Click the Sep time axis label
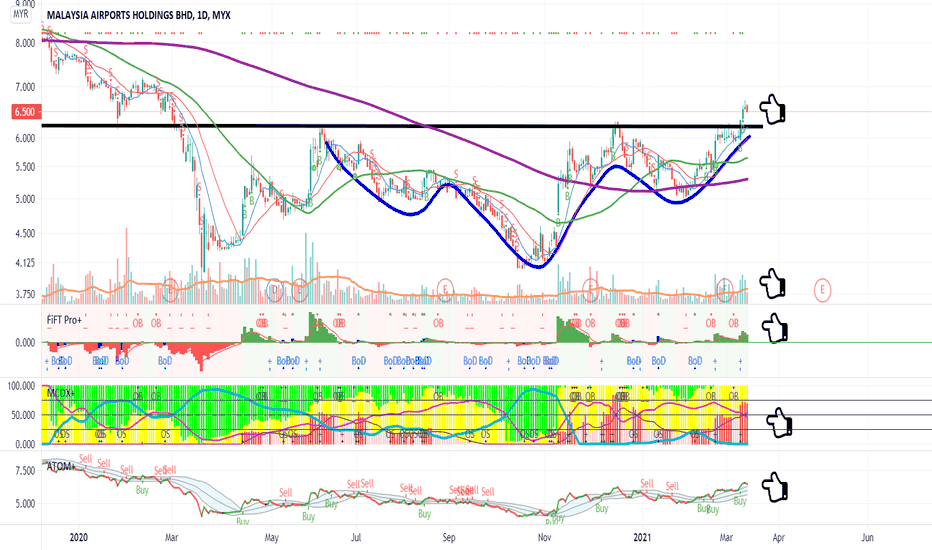 point(449,538)
